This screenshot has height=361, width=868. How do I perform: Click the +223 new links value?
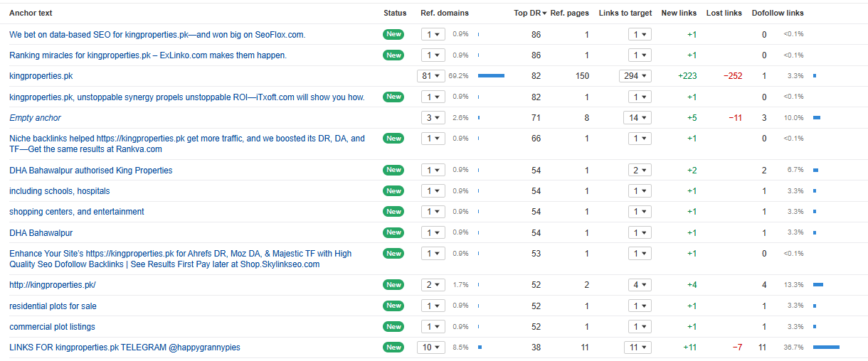tap(687, 76)
